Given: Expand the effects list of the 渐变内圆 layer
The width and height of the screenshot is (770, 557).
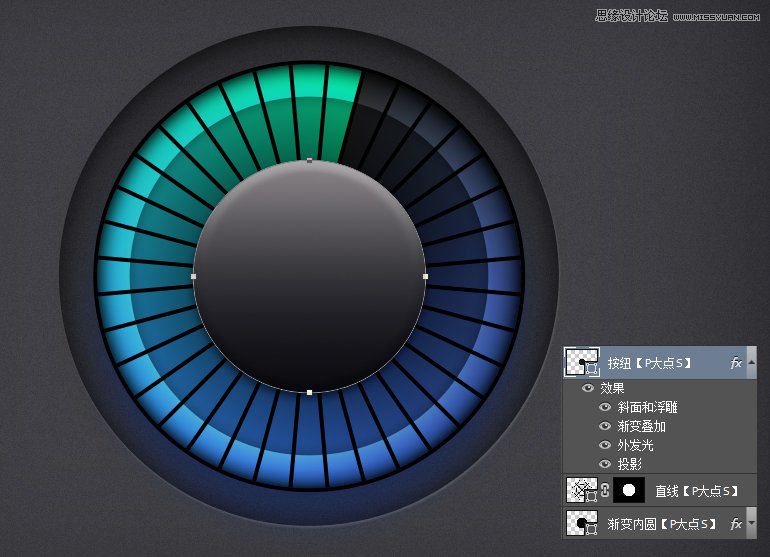Looking at the screenshot, I should point(751,523).
